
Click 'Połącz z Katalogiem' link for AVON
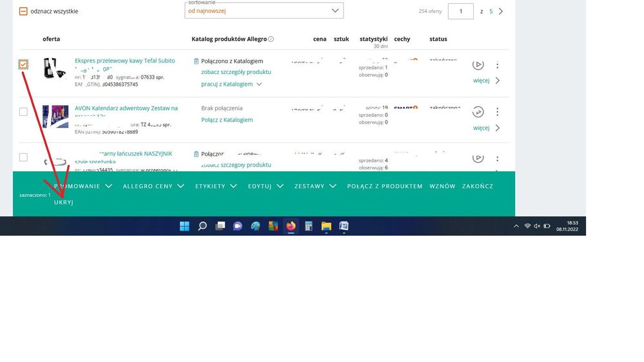click(x=227, y=120)
